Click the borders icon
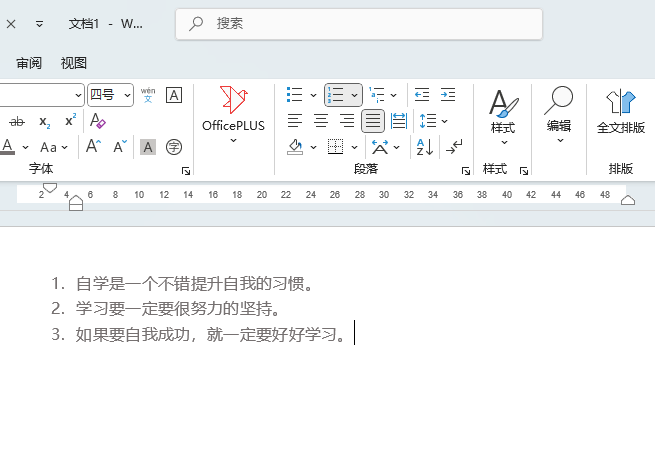The height and width of the screenshot is (456, 655). tap(335, 147)
